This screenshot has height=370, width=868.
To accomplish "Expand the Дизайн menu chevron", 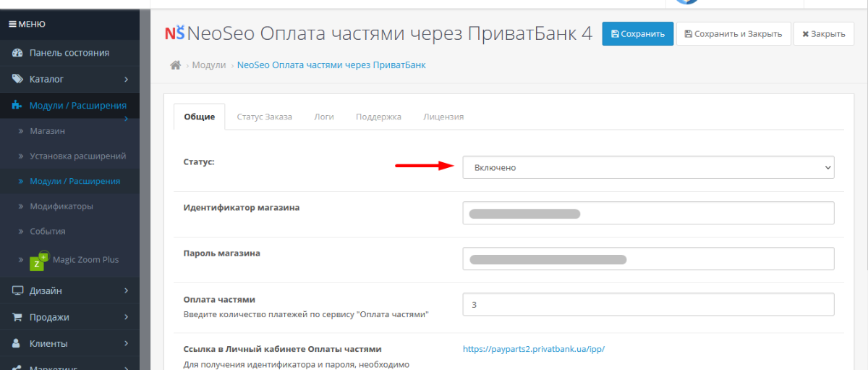I will click(126, 291).
